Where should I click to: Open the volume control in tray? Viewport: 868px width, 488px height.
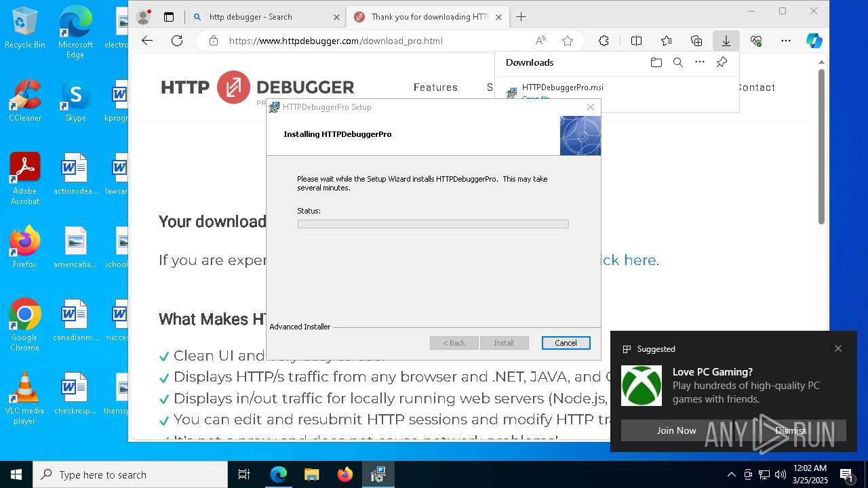tap(781, 474)
